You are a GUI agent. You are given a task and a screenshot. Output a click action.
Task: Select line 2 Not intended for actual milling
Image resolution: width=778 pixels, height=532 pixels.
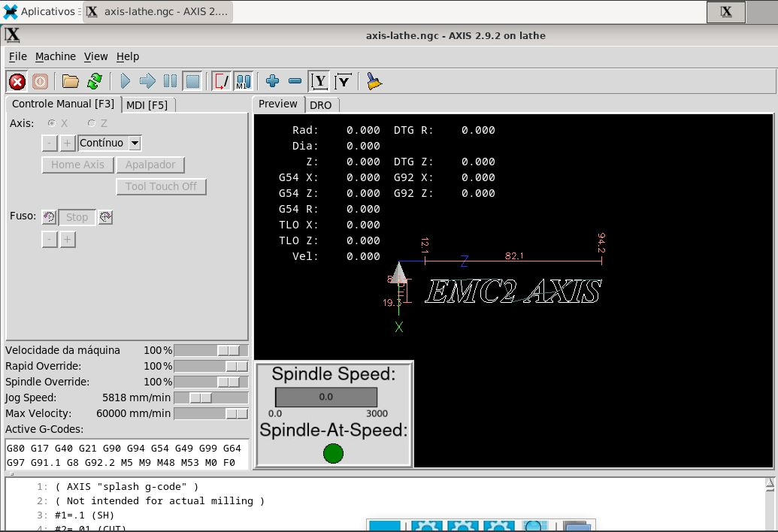160,500
